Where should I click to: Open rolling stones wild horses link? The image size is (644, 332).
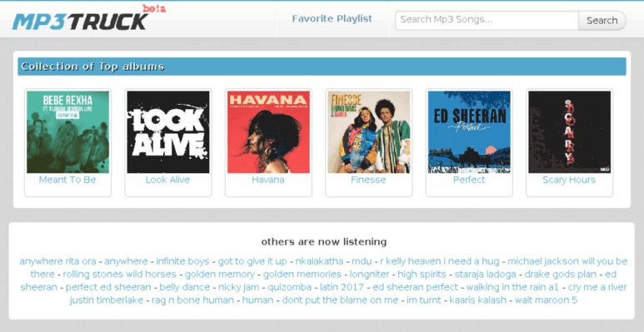tap(119, 274)
